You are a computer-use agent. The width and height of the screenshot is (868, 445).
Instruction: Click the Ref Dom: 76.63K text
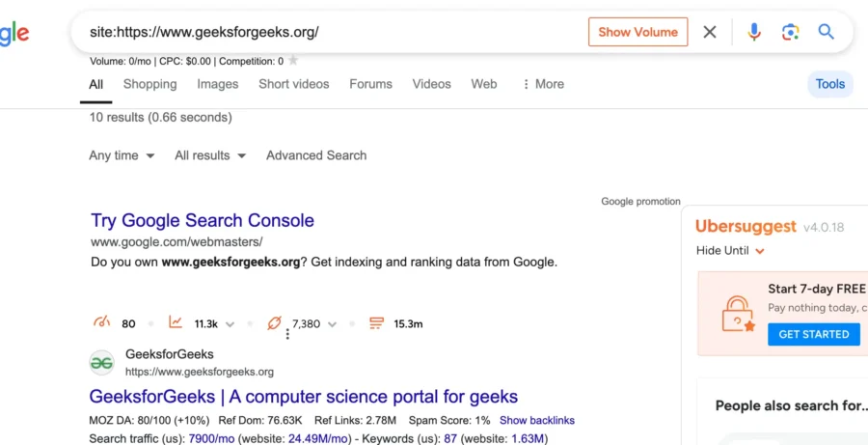(x=260, y=420)
